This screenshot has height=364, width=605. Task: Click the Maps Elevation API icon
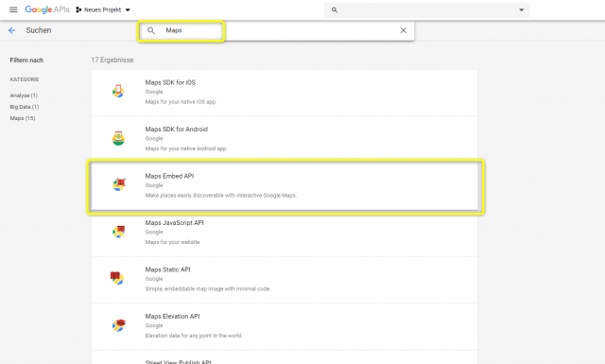(x=119, y=325)
